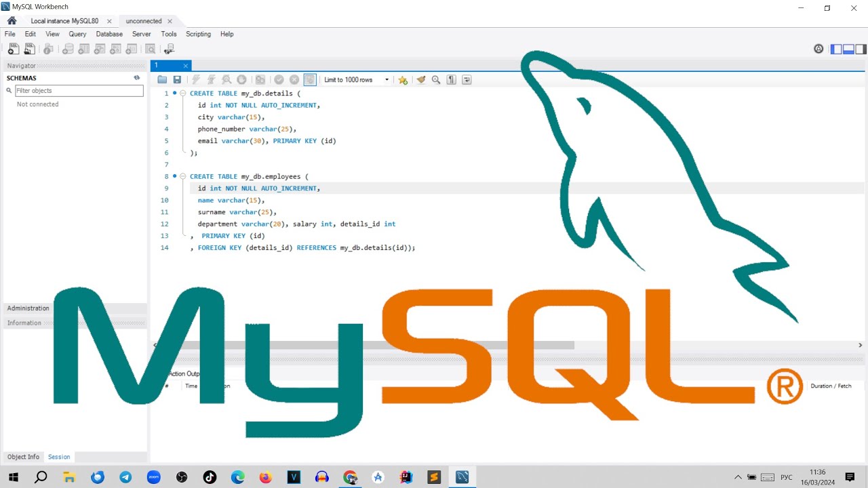Image resolution: width=868 pixels, height=488 pixels.
Task: Toggle the left sidebar panel visibility
Action: pyautogui.click(x=837, y=49)
